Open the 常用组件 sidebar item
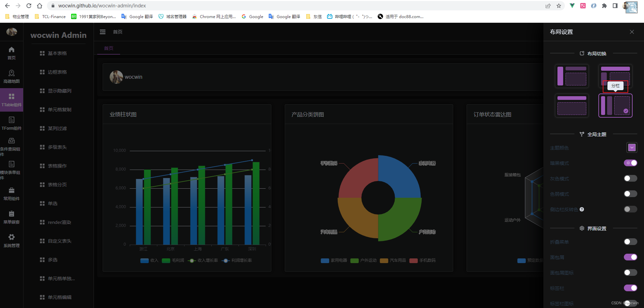644x308 pixels. (x=11, y=194)
